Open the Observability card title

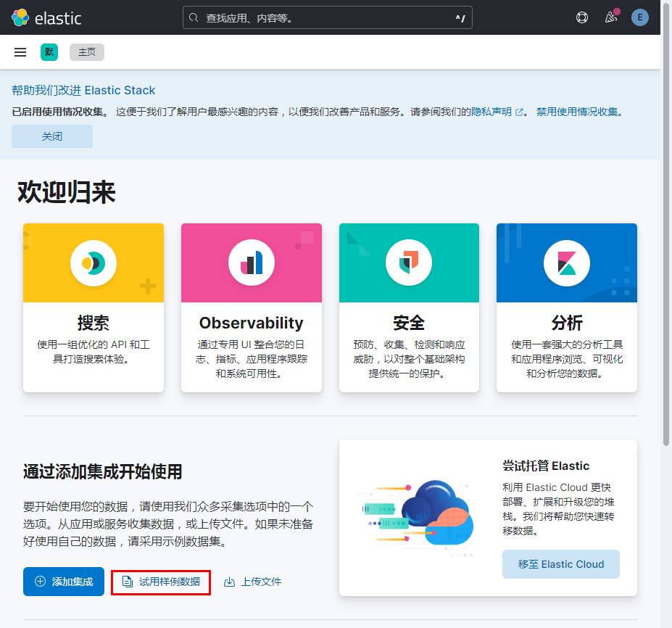(x=252, y=323)
